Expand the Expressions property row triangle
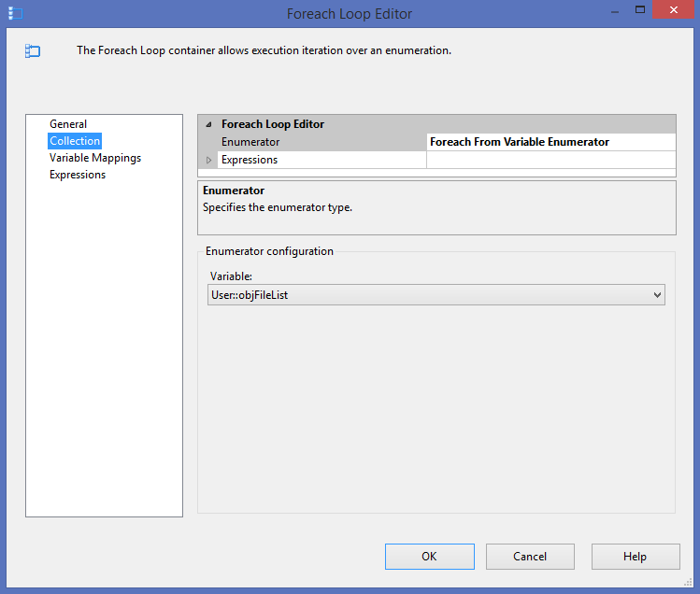 pos(208,160)
